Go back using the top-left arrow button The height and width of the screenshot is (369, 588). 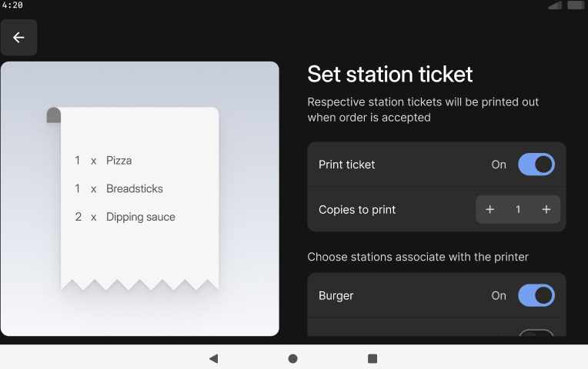[x=18, y=38]
